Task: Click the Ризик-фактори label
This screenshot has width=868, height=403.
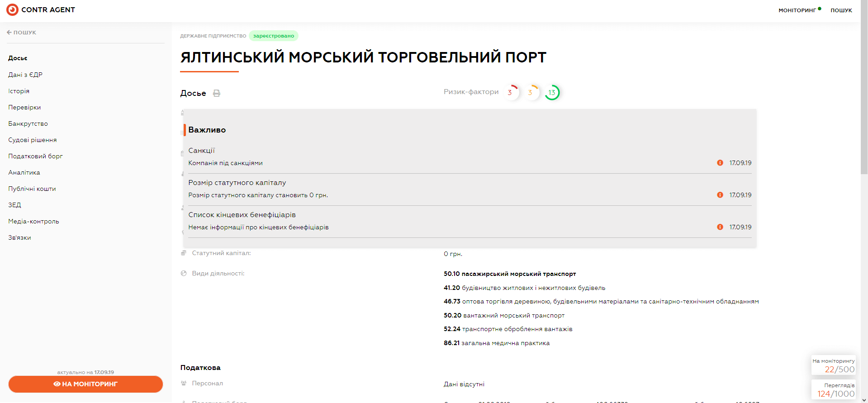Action: click(471, 92)
